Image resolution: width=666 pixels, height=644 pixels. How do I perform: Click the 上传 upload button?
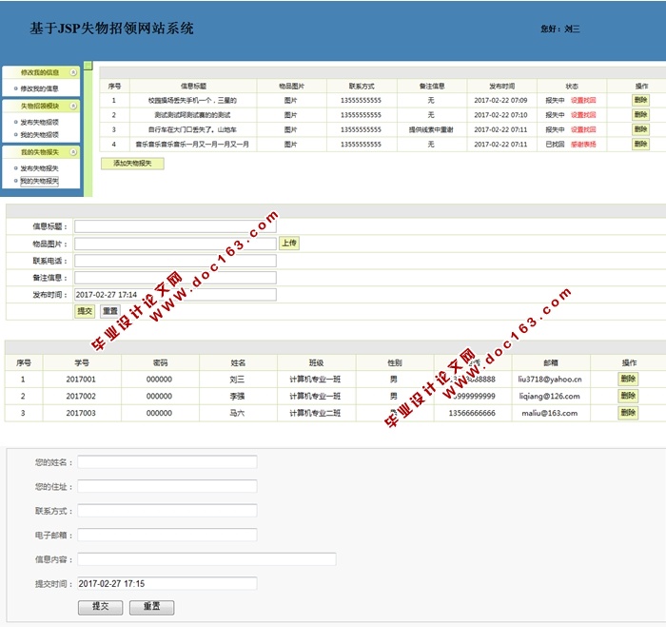pyautogui.click(x=289, y=244)
